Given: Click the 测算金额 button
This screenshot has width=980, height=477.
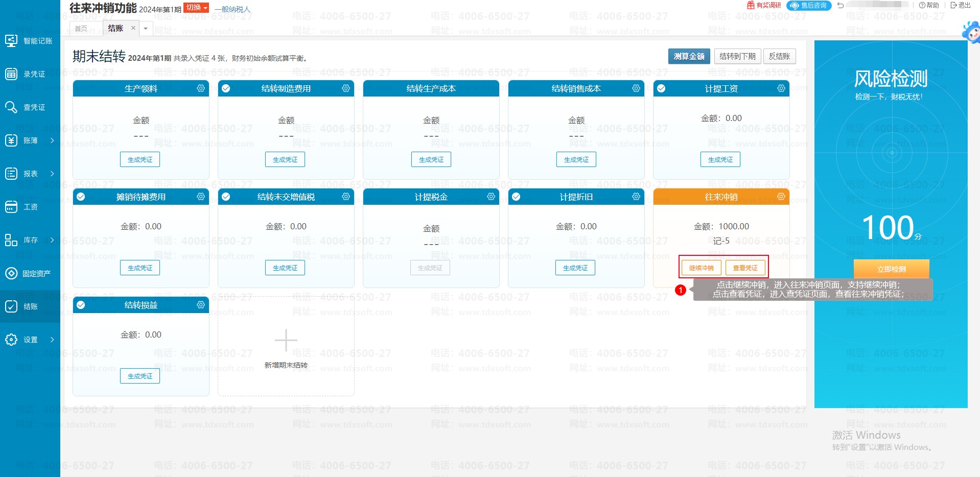Looking at the screenshot, I should pos(689,56).
